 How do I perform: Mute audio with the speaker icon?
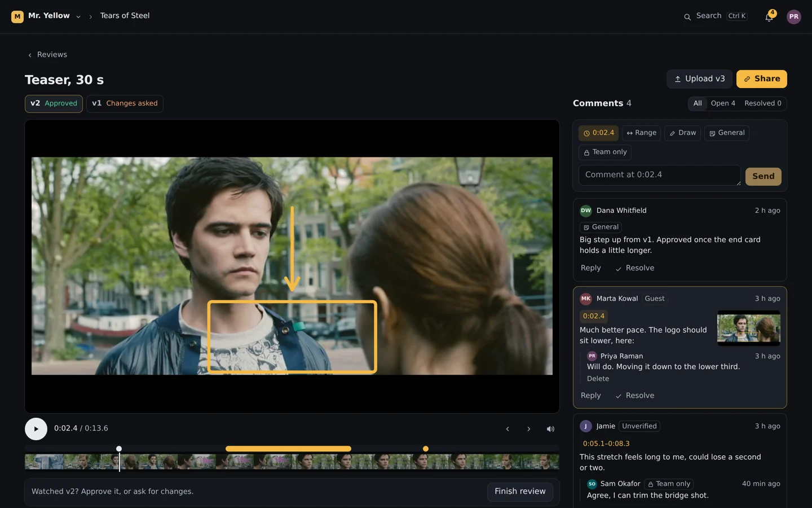(x=550, y=429)
